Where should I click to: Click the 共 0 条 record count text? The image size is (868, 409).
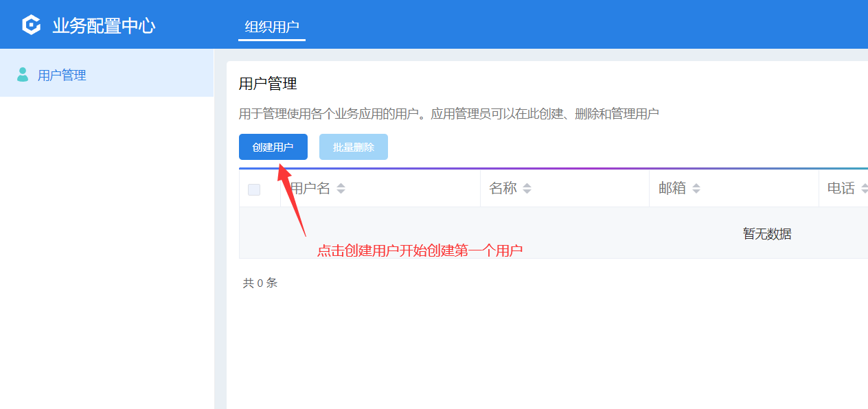[260, 283]
